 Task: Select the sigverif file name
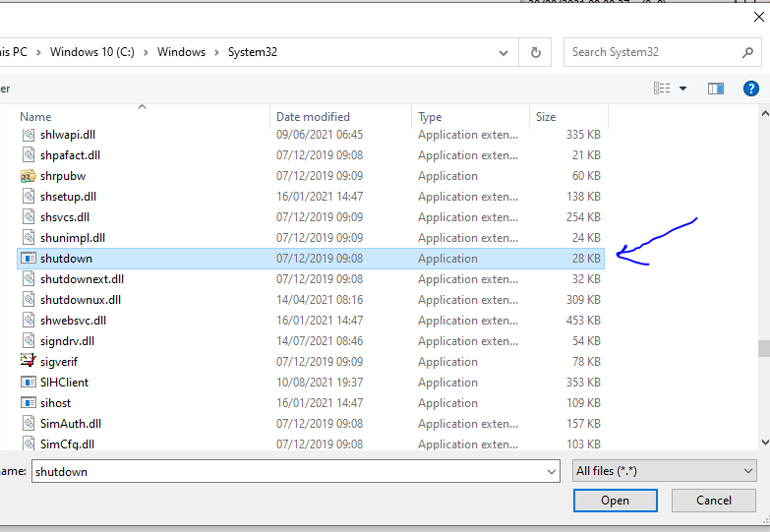point(59,362)
